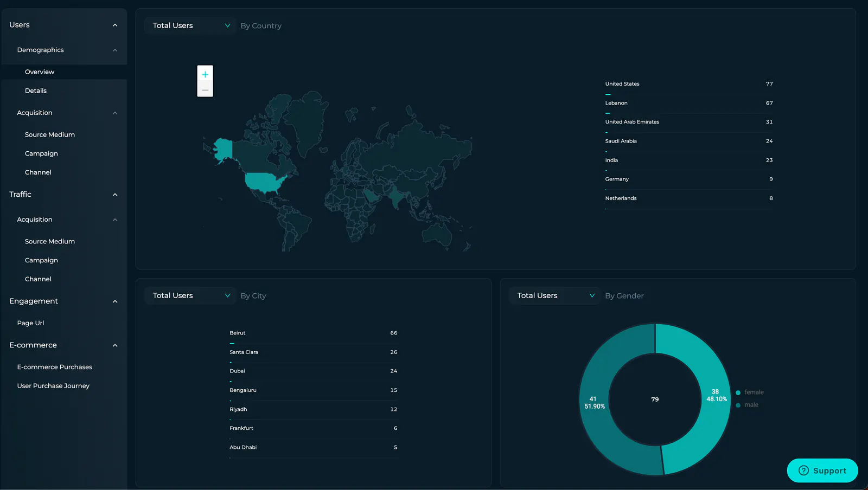
Task: Collapse the Traffic section chevron
Action: [x=115, y=195]
